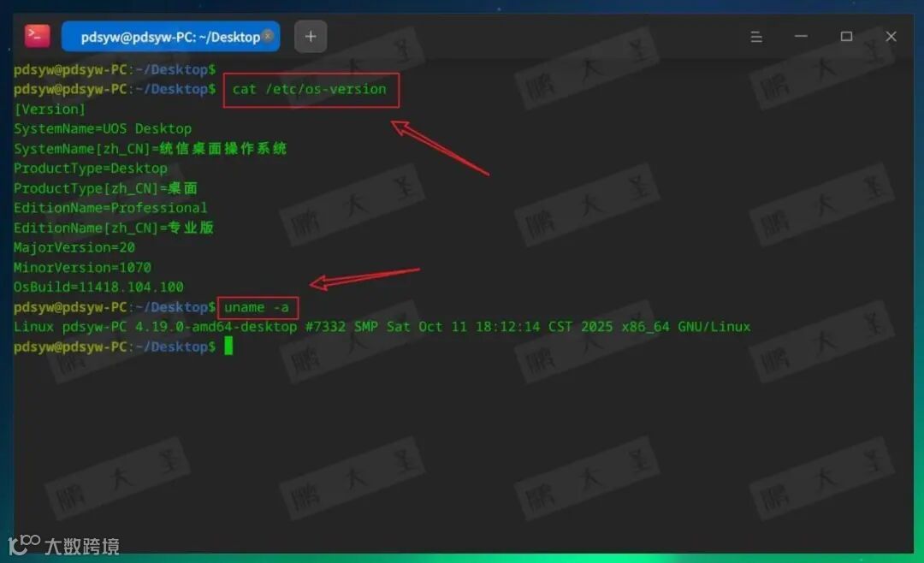Click the 'SystemName=UOS Desktop' line
Screen dimensions: 924x563
click(103, 128)
